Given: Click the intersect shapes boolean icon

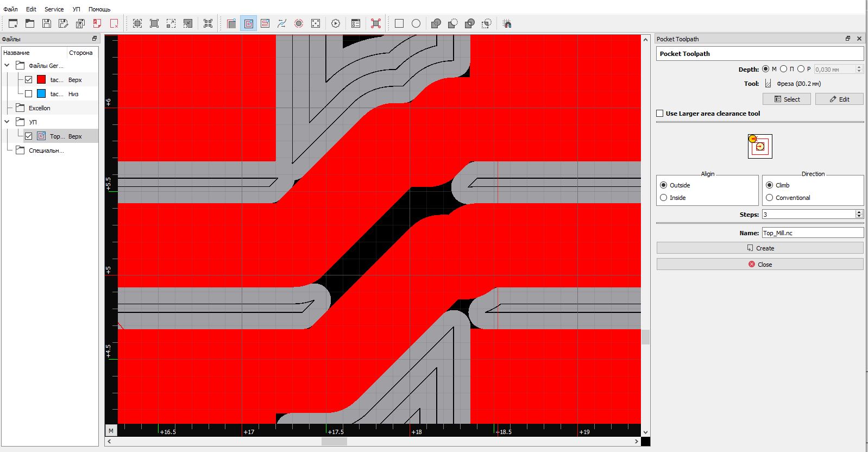Looking at the screenshot, I should [x=470, y=23].
